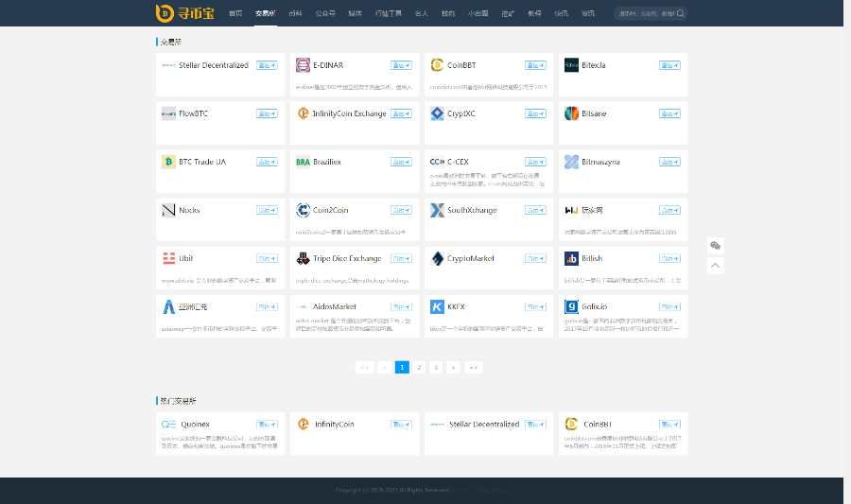Image resolution: width=851 pixels, height=504 pixels.
Task: Click the KKEX blue K logo
Action: click(x=437, y=306)
